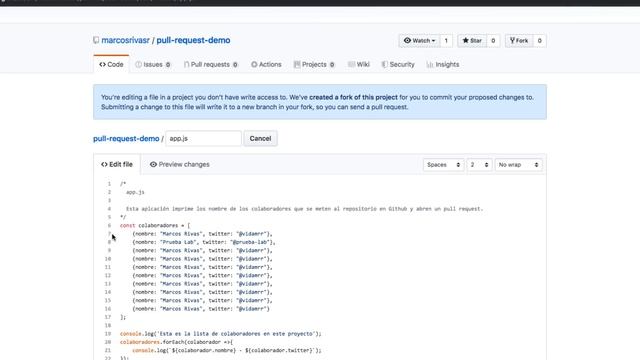Click the fork icon in the Fork button
Image resolution: width=640 pixels, height=360 pixels.
click(x=512, y=40)
